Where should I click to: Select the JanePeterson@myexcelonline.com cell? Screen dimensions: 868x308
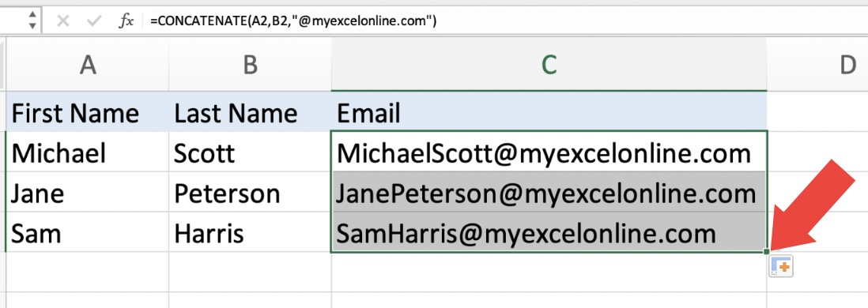pyautogui.click(x=549, y=192)
